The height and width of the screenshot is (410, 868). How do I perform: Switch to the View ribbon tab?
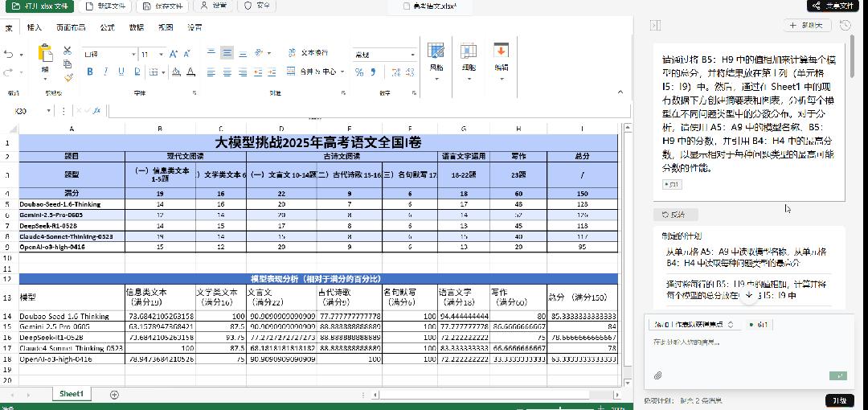(x=166, y=27)
